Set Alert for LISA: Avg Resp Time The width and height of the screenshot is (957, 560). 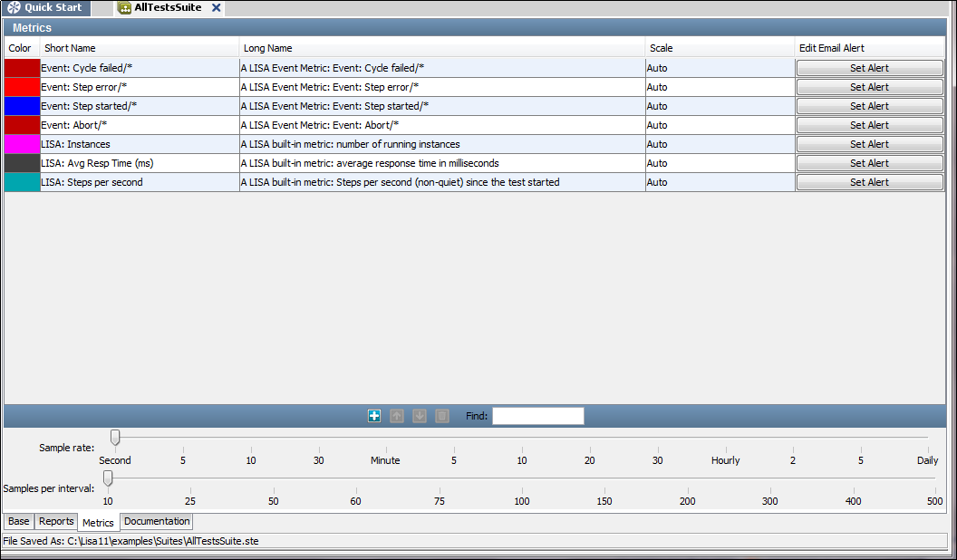[x=868, y=162]
